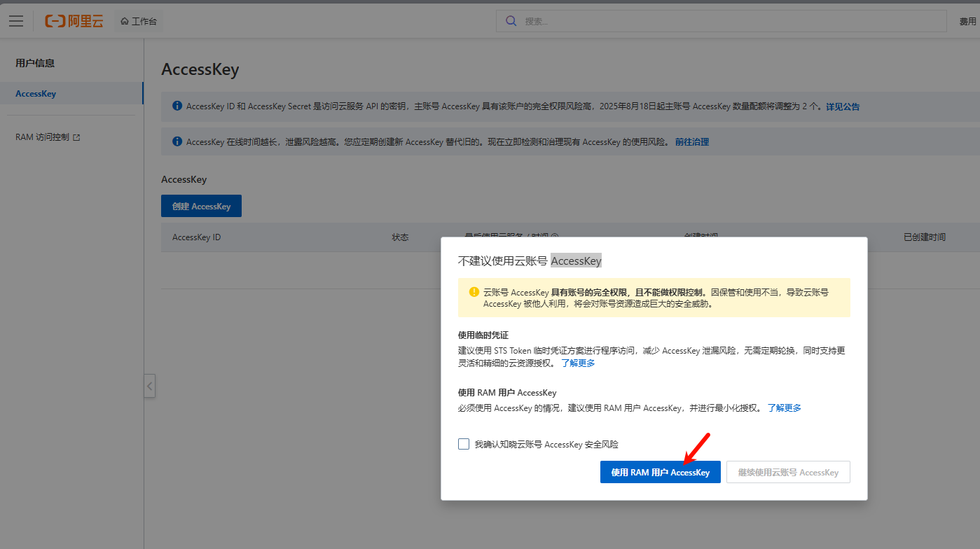
Task: Click the Alibaba Cloud logo
Action: coord(74,21)
